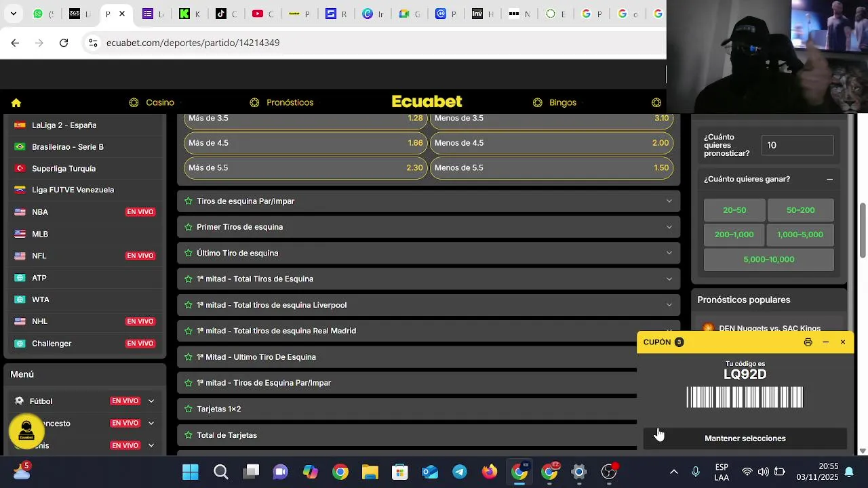868x488 pixels.
Task: Pick Más de 5.5 at 2.30
Action: coord(306,167)
